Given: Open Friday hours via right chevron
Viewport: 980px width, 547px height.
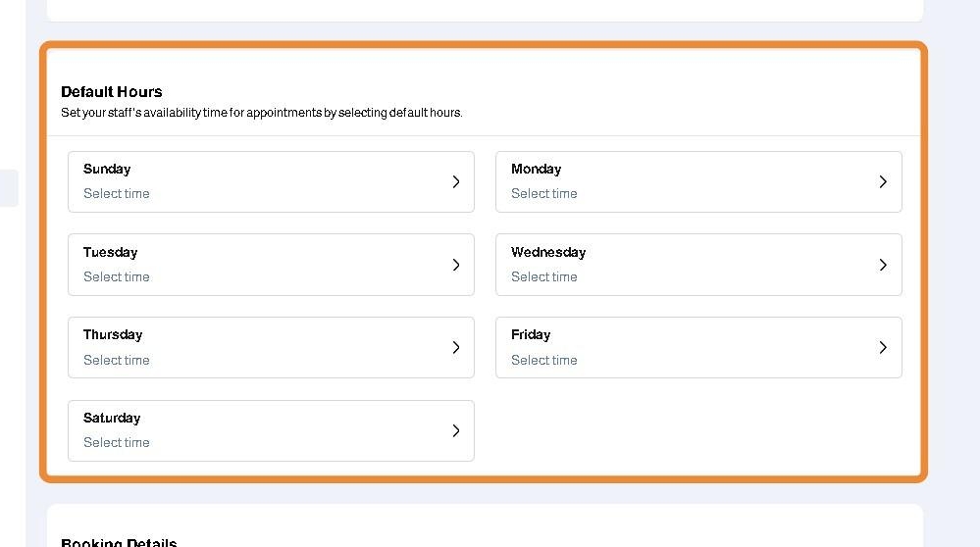Looking at the screenshot, I should click(x=883, y=347).
